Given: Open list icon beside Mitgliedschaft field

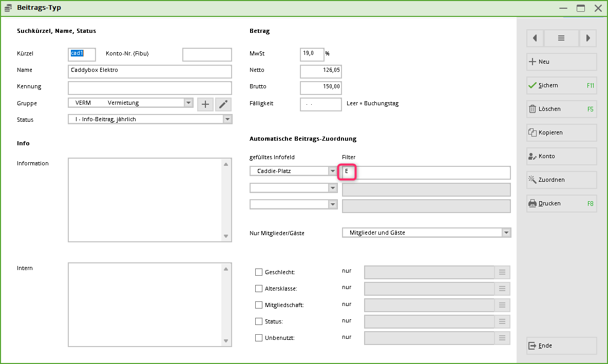Looking at the screenshot, I should click(502, 305).
